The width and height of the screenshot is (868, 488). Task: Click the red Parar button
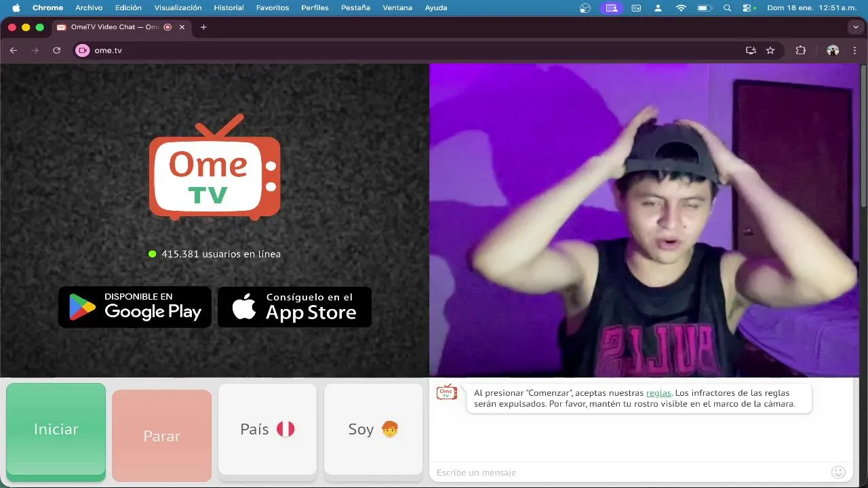tap(161, 436)
